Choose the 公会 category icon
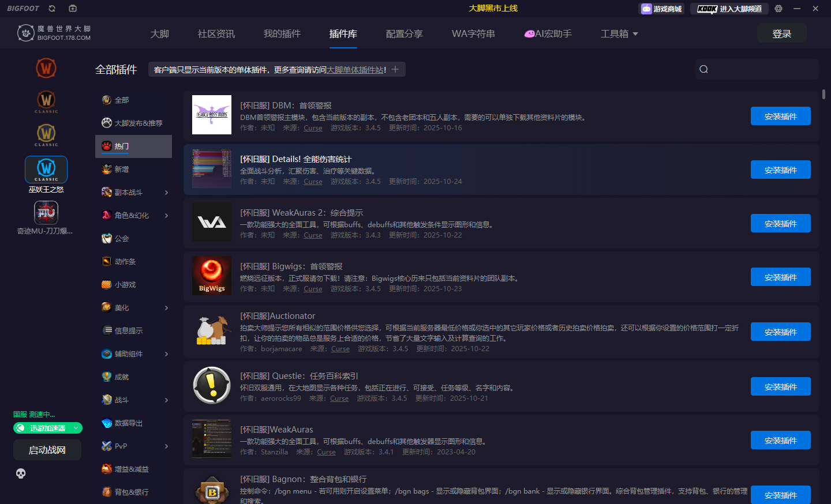Screen dimensions: 831x504 click(x=107, y=238)
